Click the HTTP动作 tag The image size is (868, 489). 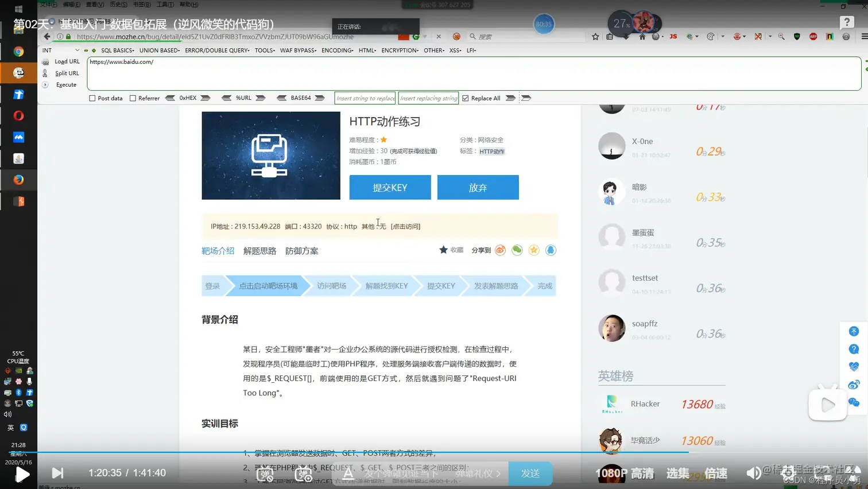click(x=492, y=152)
